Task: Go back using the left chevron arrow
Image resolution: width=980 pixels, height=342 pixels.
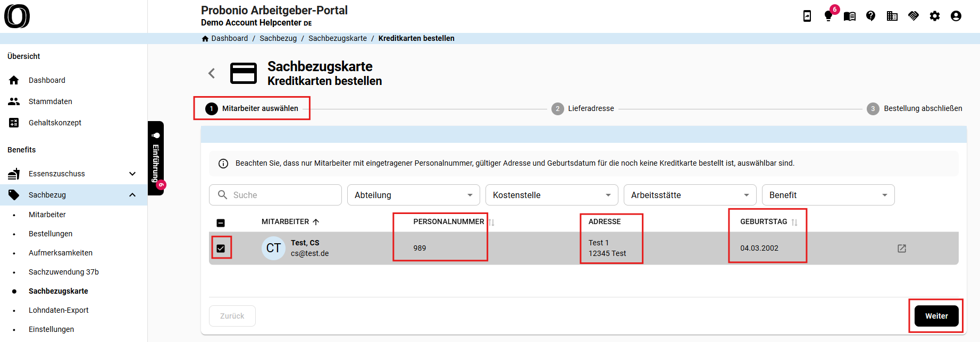Action: click(212, 73)
